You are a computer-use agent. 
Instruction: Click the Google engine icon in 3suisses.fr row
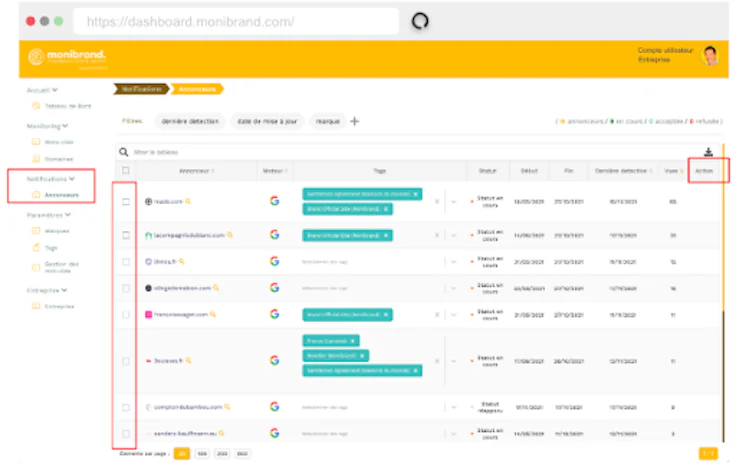(275, 360)
